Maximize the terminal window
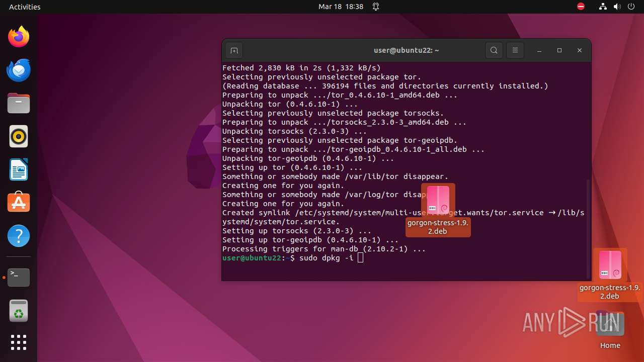Image resolution: width=644 pixels, height=362 pixels. 559,50
